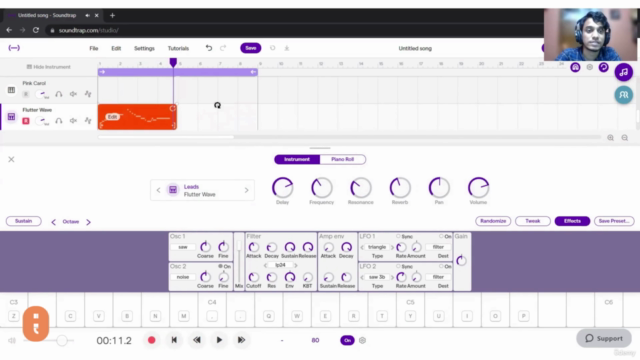640x360 pixels.
Task: Zoom out on the timeline
Action: (x=624, y=138)
